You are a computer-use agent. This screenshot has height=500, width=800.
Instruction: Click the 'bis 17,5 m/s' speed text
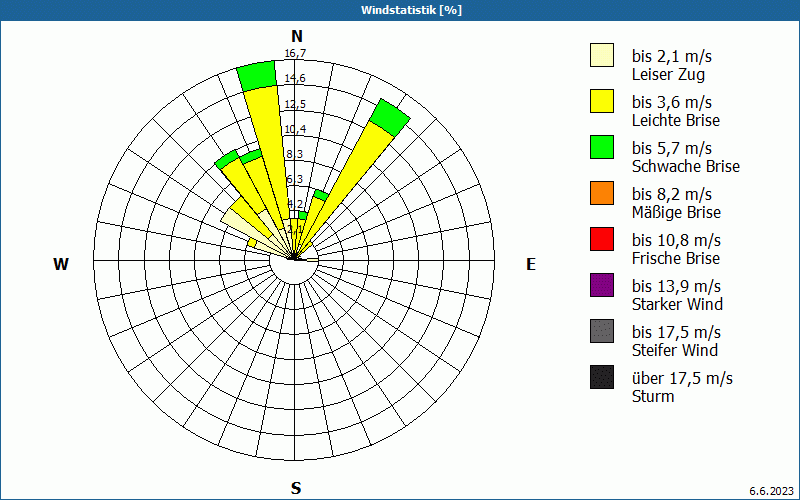(676, 332)
